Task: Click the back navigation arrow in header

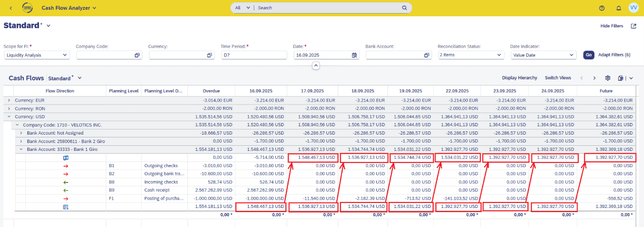Action: tap(11, 8)
